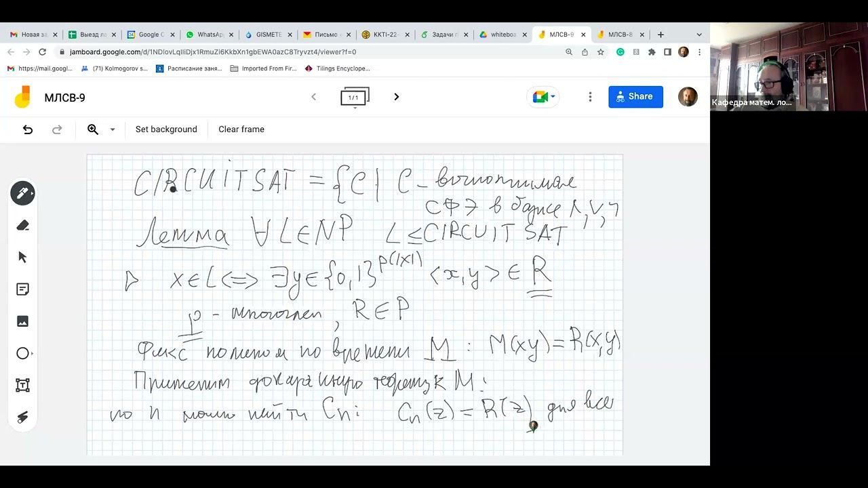Click the Jamboard logo icon
868x488 pixels.
click(22, 97)
